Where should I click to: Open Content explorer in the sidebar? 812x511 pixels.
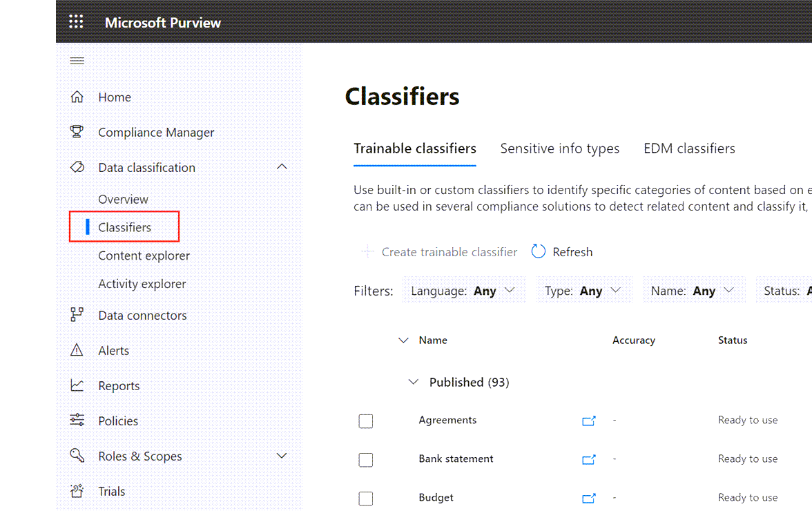coord(144,256)
